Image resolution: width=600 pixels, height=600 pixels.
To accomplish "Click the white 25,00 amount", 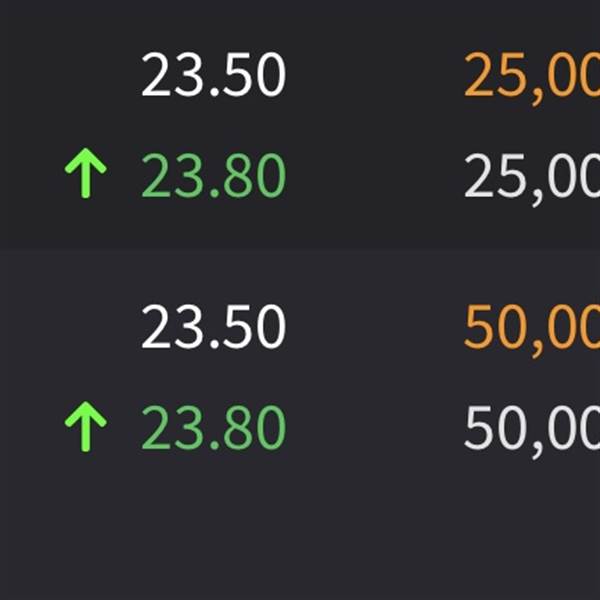I will [x=532, y=179].
